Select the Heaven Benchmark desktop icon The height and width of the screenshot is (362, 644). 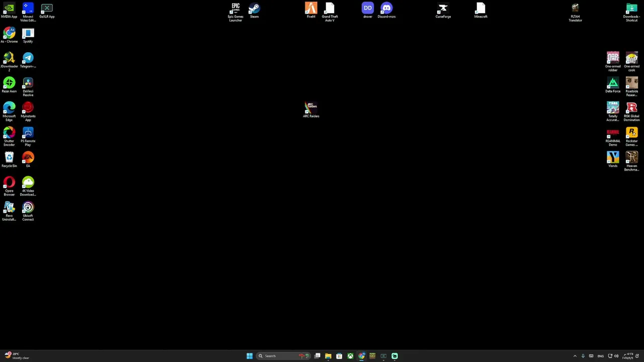pos(631,161)
